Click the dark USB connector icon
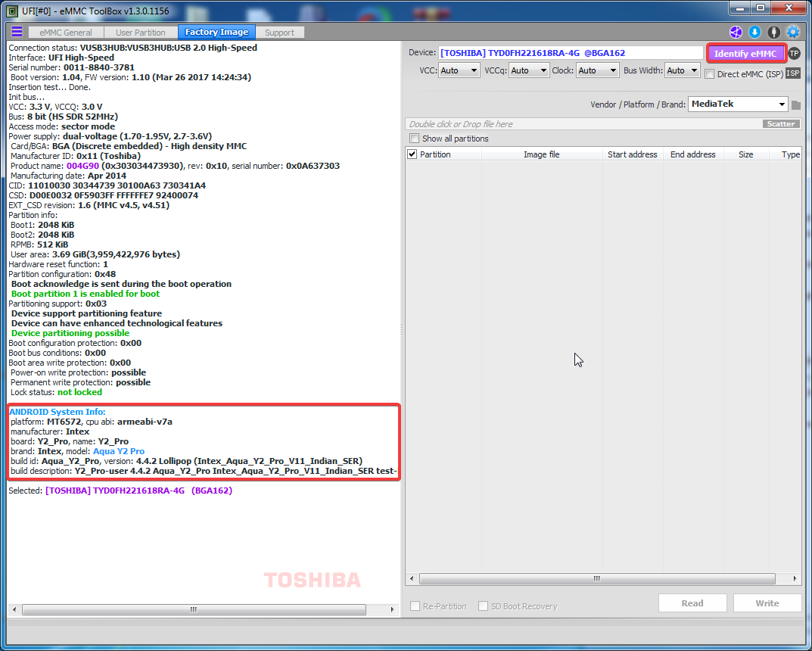This screenshot has height=651, width=812. [773, 32]
